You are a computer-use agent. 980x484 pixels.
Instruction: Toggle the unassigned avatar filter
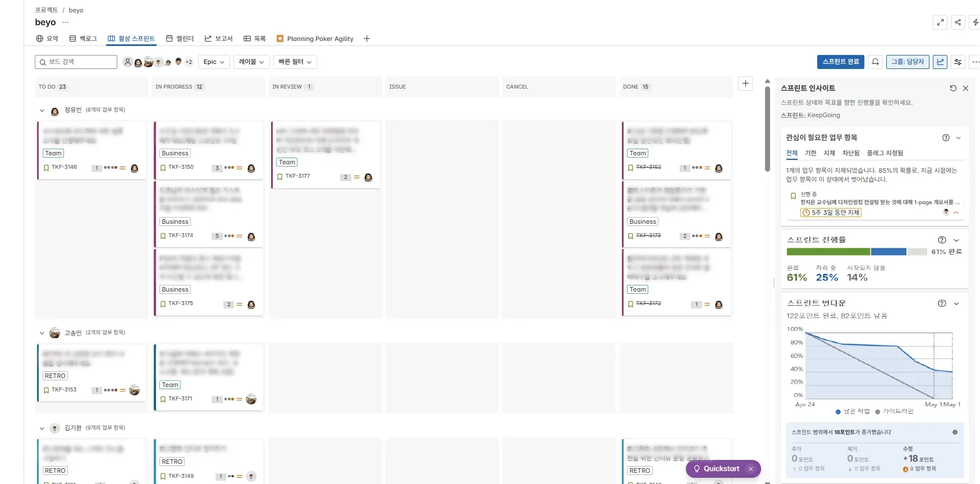[127, 62]
